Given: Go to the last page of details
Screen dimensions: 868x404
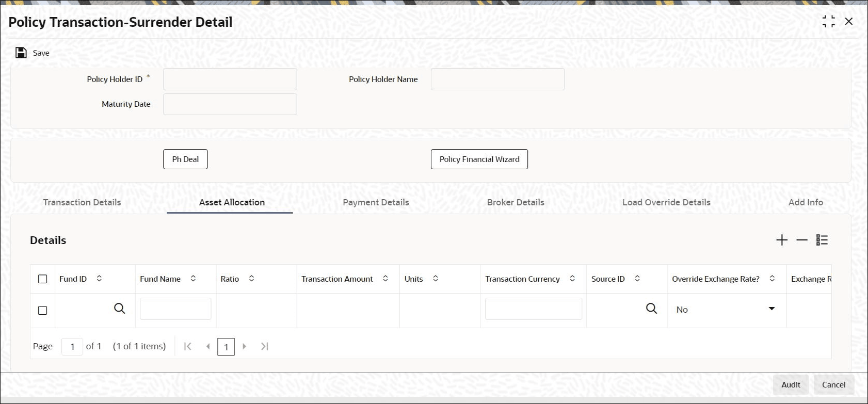Looking at the screenshot, I should [265, 346].
